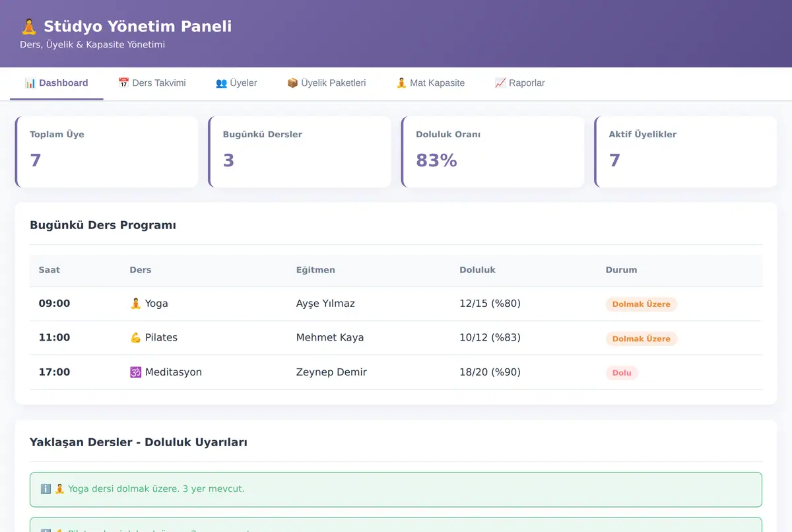The width and height of the screenshot is (792, 532).
Task: Click instructor name Ayşe Yılmaz
Action: [325, 304]
